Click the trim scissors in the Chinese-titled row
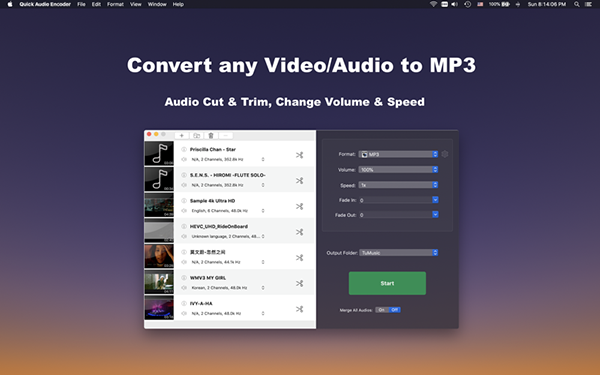 click(x=299, y=258)
